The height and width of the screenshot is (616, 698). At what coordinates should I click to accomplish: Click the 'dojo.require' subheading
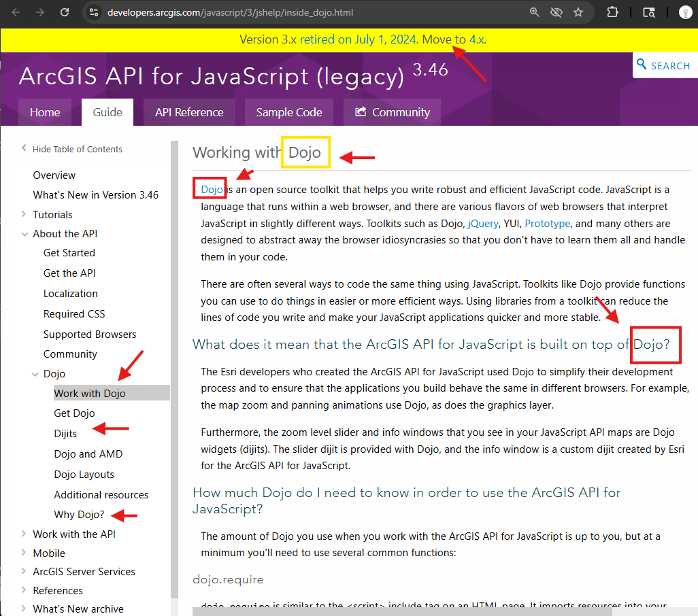click(x=228, y=579)
